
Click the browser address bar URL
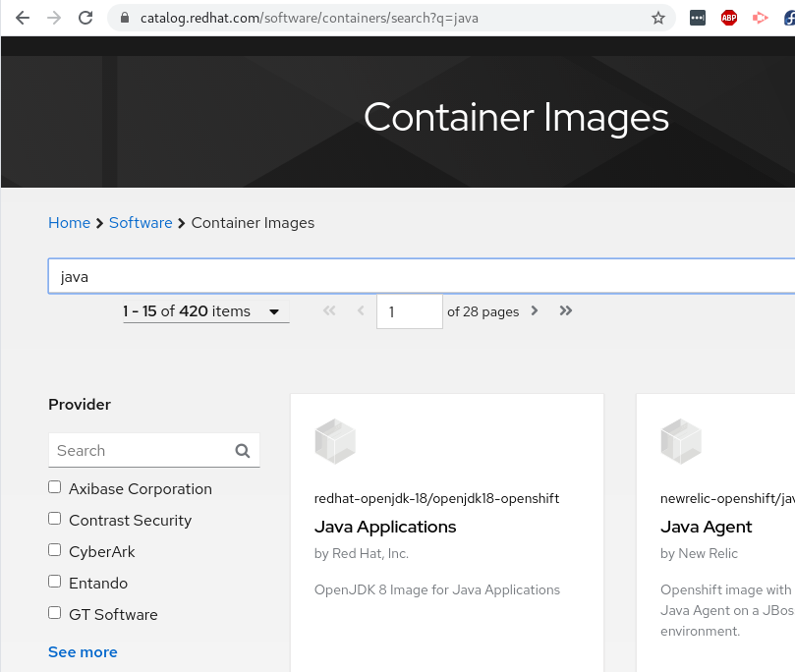pyautogui.click(x=310, y=19)
